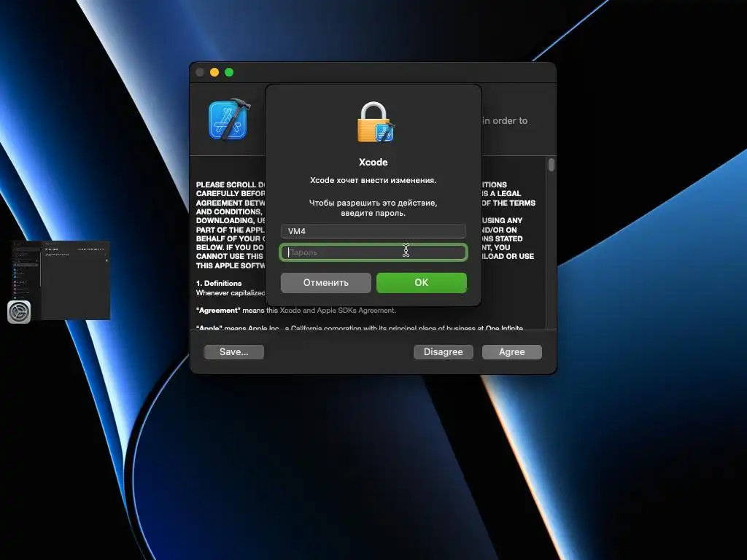Screen dimensions: 747x560
Task: Click the license text scrollbar thumb
Action: (x=551, y=165)
